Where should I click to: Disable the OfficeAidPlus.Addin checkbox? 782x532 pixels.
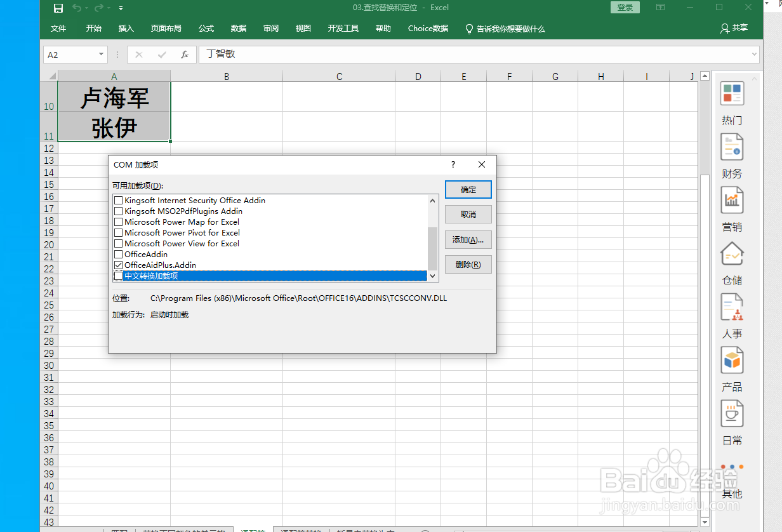click(118, 265)
